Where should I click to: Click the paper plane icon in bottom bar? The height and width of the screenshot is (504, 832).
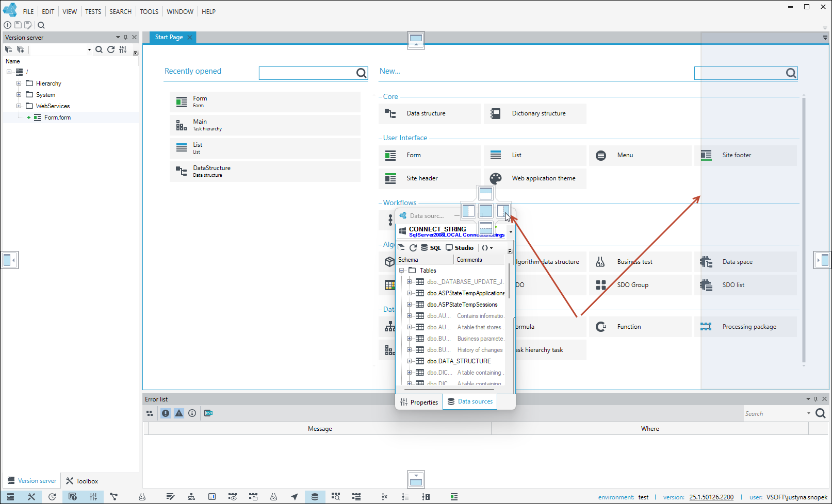[295, 497]
